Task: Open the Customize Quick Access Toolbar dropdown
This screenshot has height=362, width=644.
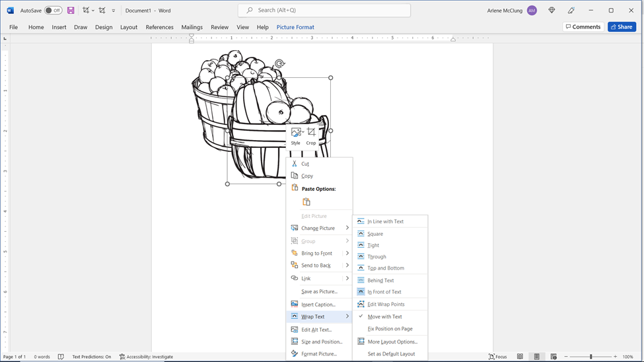Action: [114, 11]
